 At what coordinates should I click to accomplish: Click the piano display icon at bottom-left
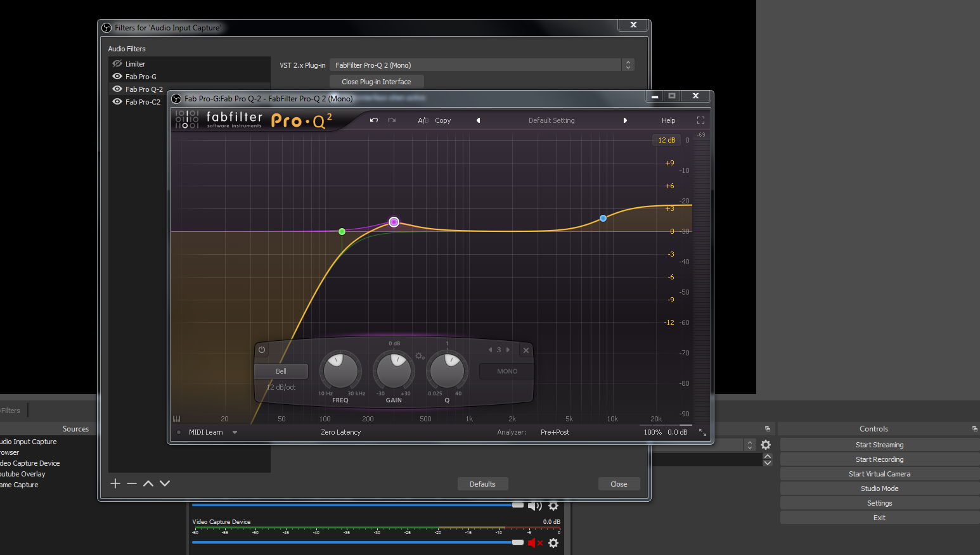177,419
